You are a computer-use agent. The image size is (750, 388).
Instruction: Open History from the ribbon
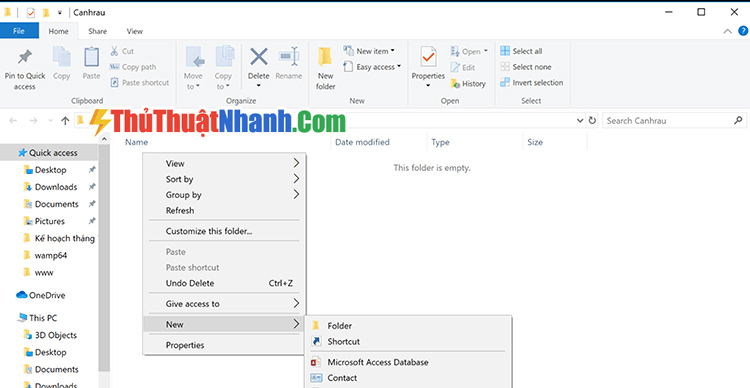pos(468,84)
